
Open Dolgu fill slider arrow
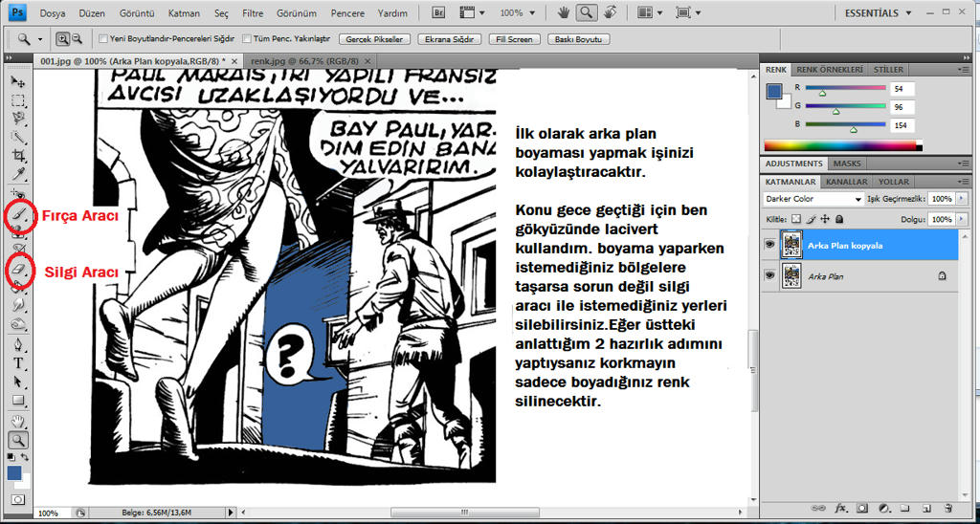point(961,219)
